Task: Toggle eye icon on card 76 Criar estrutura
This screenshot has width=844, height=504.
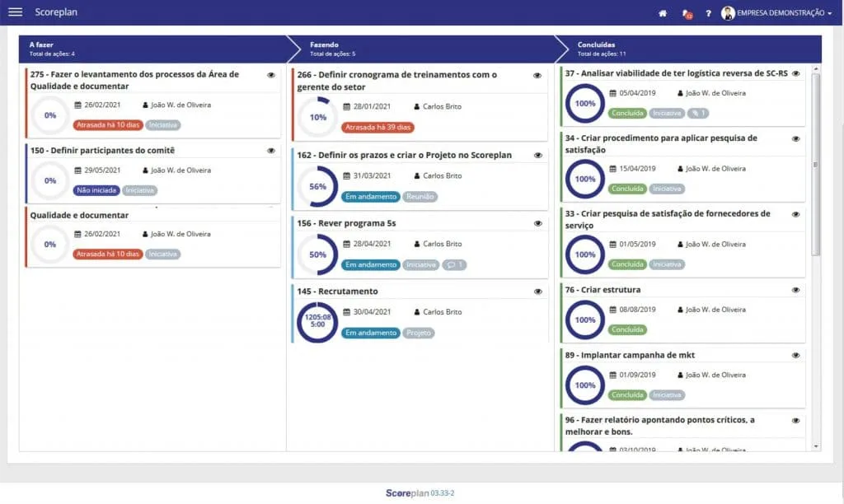Action: pyautogui.click(x=795, y=290)
